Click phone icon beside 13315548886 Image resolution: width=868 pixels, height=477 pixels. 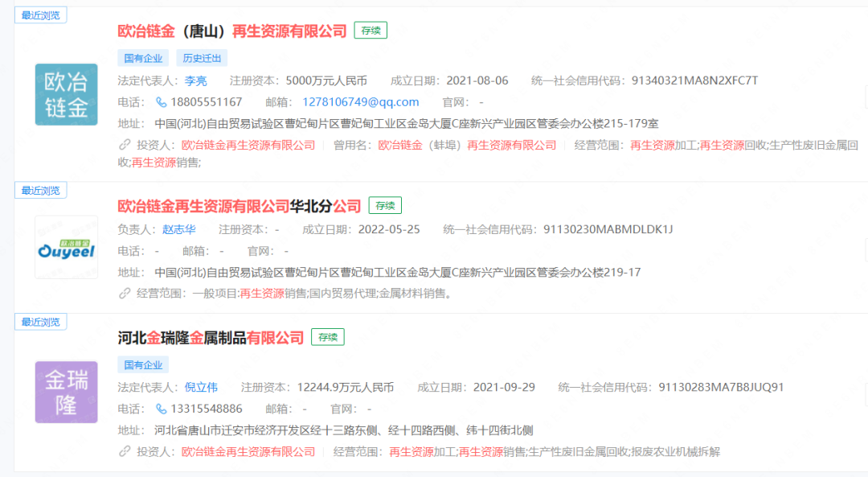pos(161,409)
